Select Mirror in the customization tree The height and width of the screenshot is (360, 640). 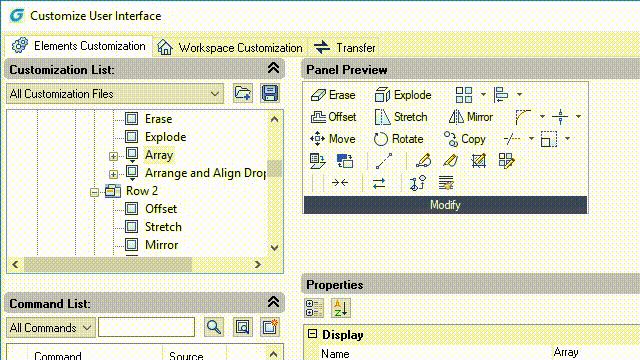[162, 245]
